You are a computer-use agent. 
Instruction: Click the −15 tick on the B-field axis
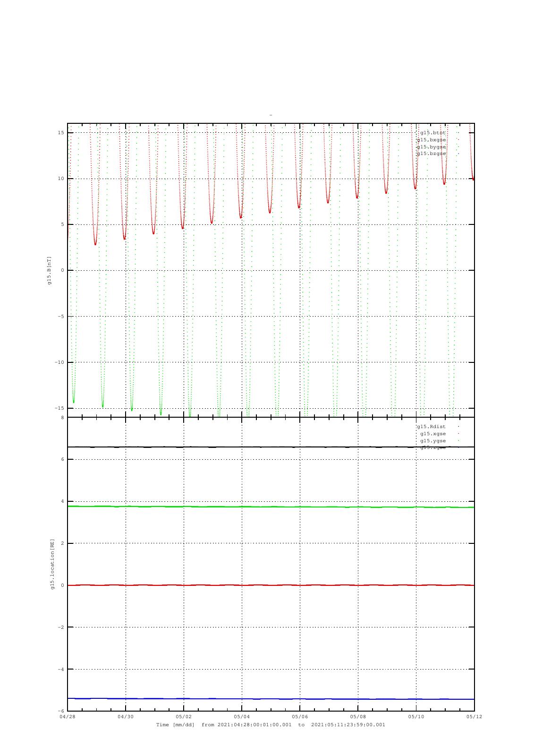(59, 408)
